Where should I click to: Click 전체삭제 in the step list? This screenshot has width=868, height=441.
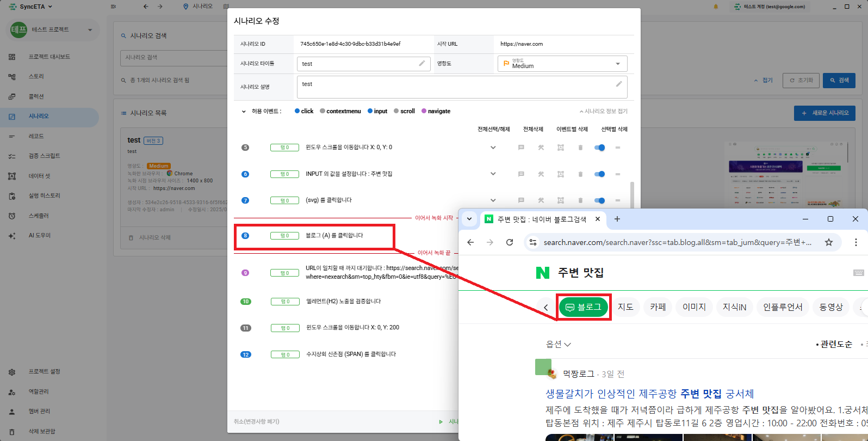[x=533, y=129]
